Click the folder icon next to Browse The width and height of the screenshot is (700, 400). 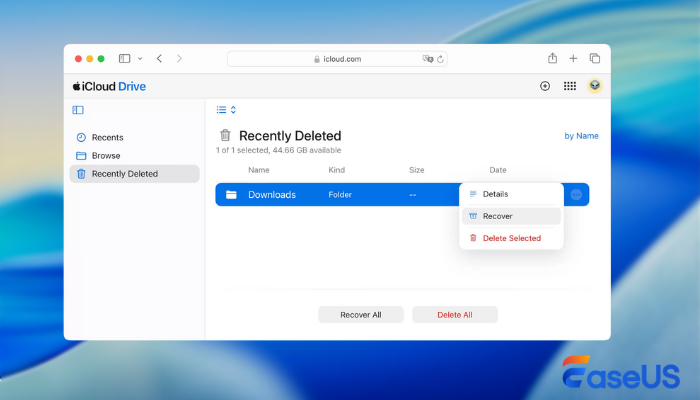[81, 155]
